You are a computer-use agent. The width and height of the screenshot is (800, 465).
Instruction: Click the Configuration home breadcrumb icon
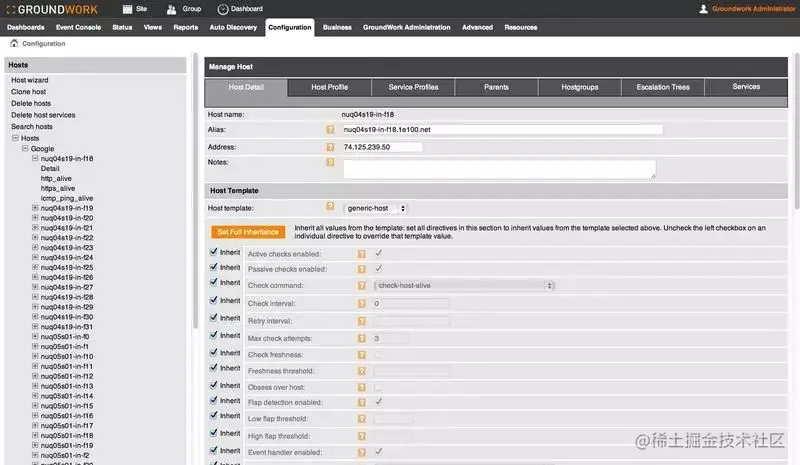pyautogui.click(x=14, y=43)
